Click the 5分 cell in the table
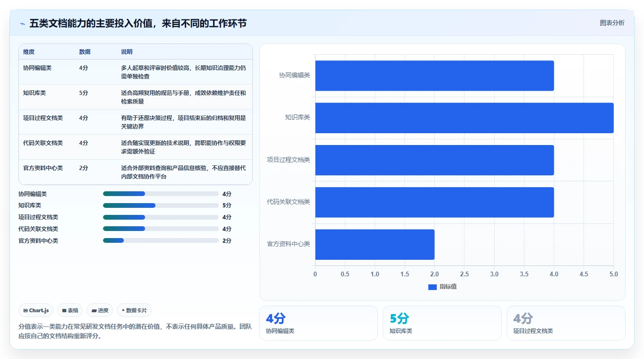 84,93
